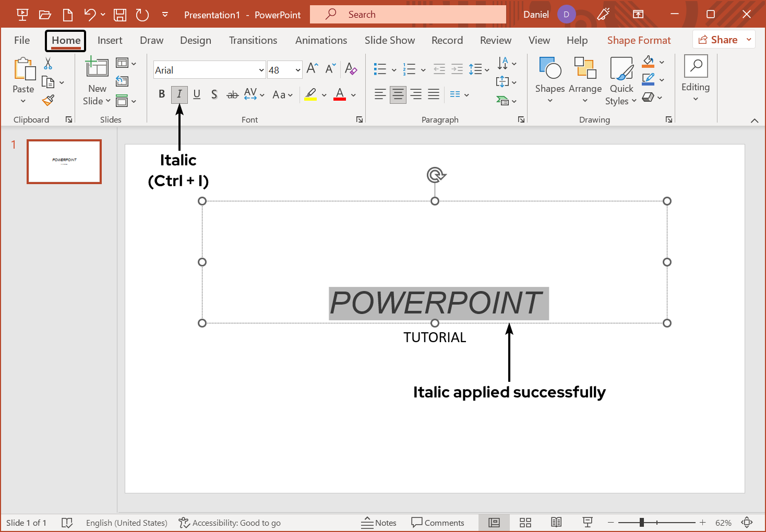
Task: Open the font name dropdown showing Arial
Action: (261, 70)
